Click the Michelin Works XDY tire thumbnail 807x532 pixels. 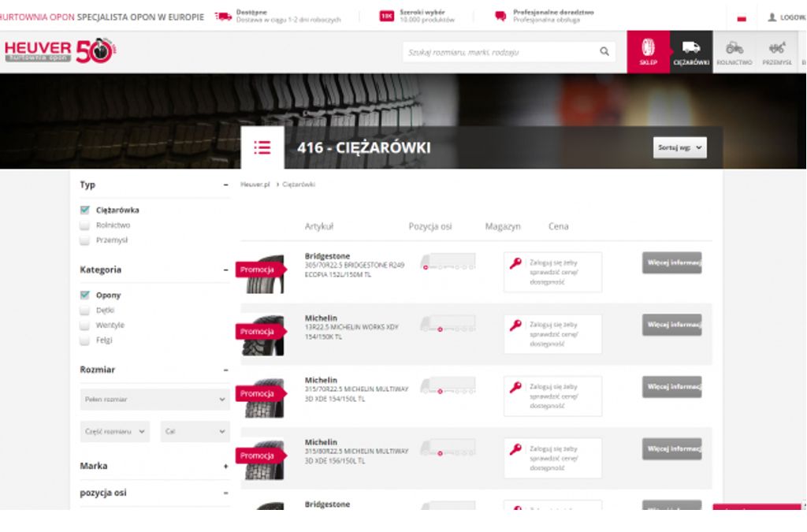263,336
